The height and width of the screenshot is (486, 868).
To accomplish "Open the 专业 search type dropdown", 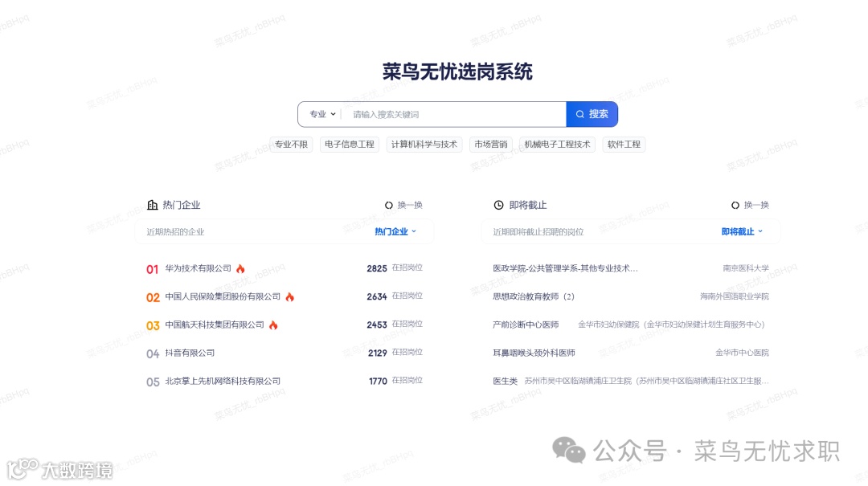I will 322,114.
